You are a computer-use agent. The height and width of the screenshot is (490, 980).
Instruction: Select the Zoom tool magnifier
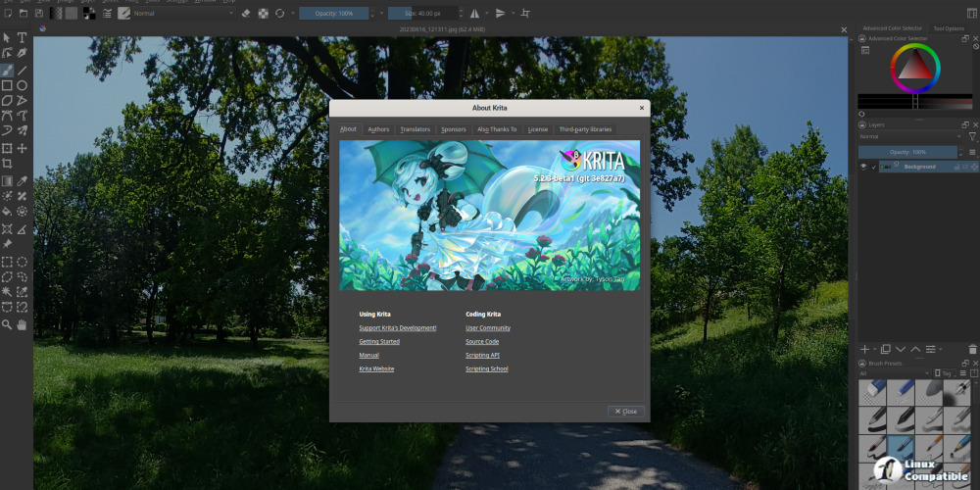click(7, 323)
